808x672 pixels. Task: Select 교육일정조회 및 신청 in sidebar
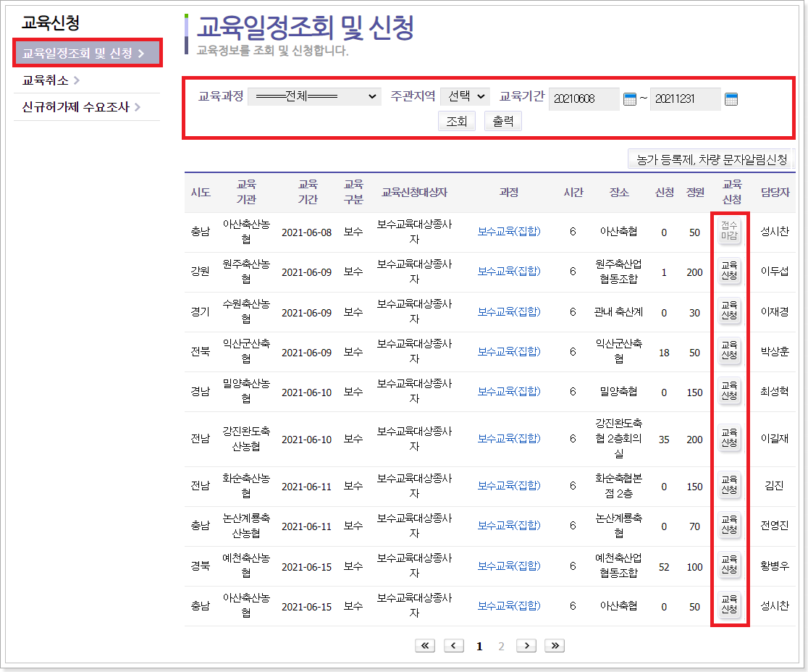tap(88, 53)
